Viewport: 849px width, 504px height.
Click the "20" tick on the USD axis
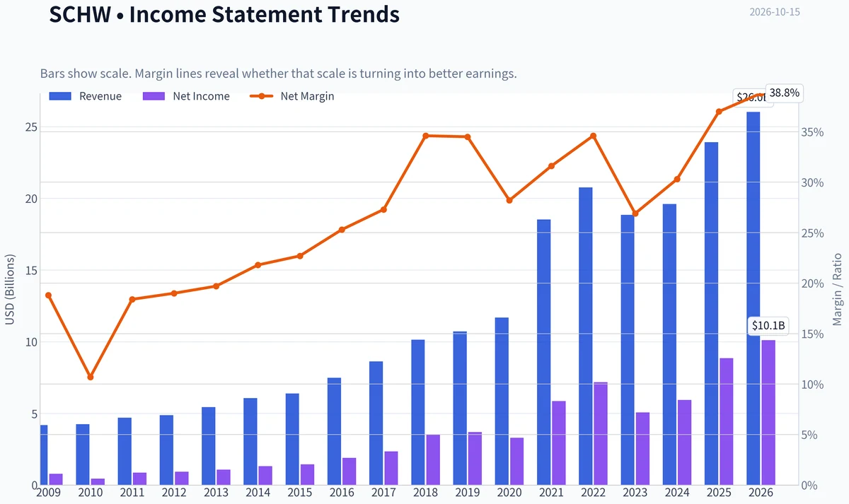pos(31,199)
